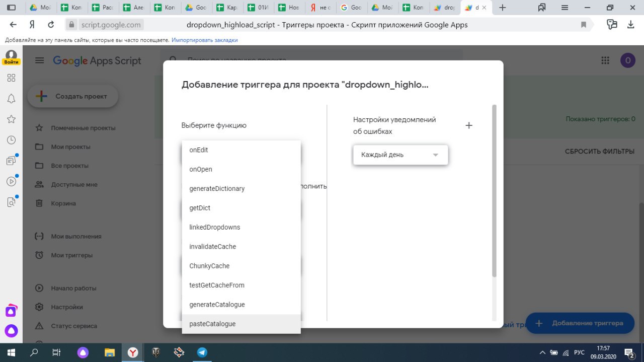This screenshot has height=362, width=644.
Task: Open Windows action center notifications
Action: point(629,352)
